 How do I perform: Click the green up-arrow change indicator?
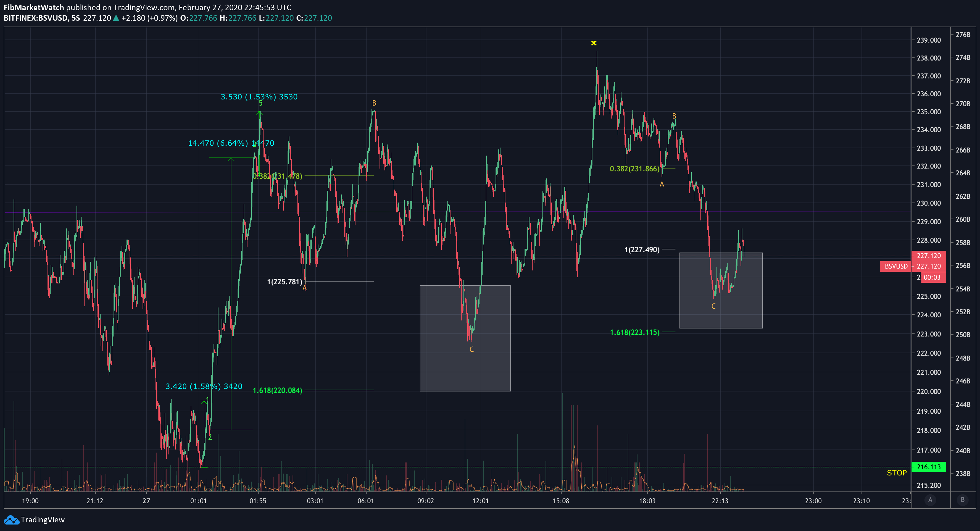116,18
